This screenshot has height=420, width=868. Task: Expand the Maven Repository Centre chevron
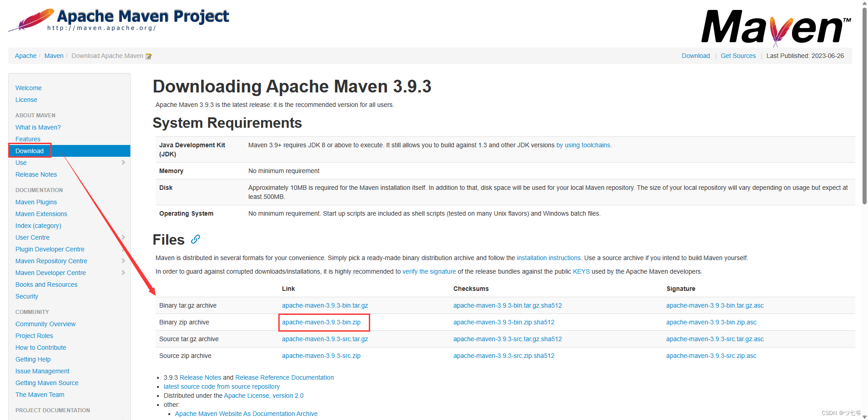[x=123, y=261]
